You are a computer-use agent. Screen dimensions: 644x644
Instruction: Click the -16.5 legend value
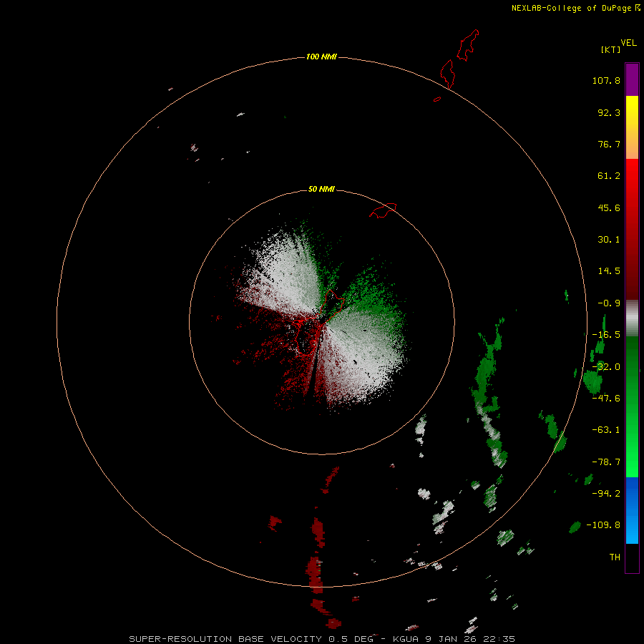606,335
